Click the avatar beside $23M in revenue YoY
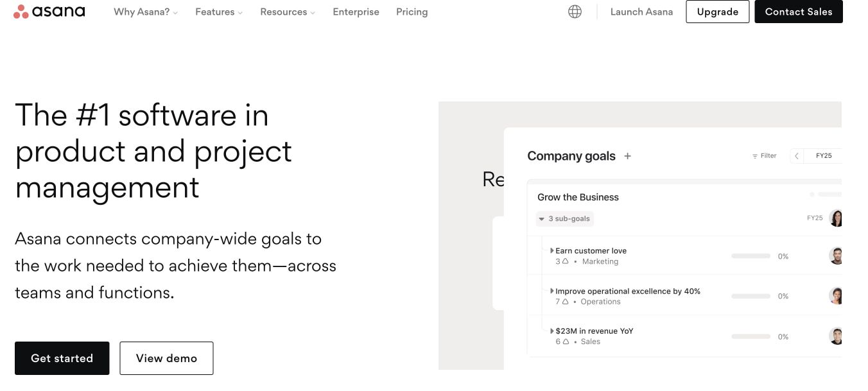Screen dimensions: 868x391 (836, 336)
